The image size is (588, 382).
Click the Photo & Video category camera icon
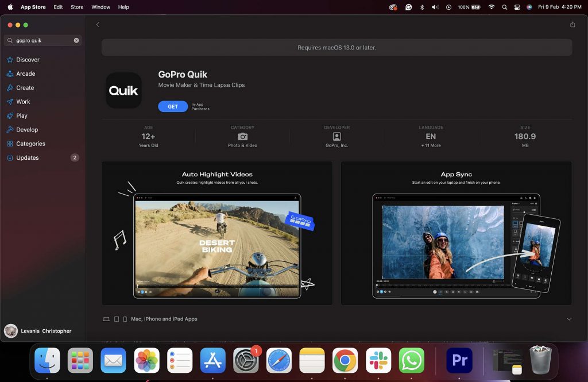coord(243,137)
